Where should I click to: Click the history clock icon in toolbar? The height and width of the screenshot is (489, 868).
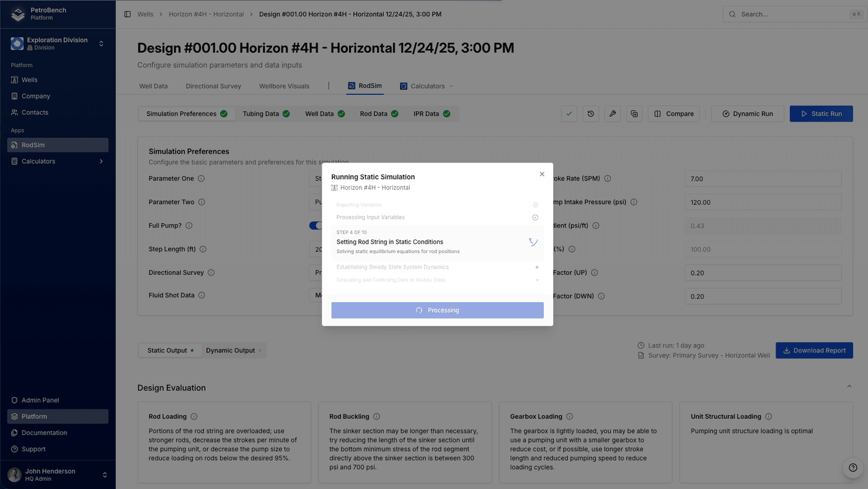(591, 114)
